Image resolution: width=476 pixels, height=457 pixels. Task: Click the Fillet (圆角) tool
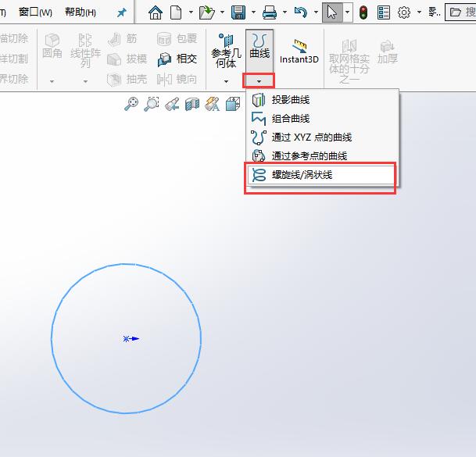pos(52,46)
